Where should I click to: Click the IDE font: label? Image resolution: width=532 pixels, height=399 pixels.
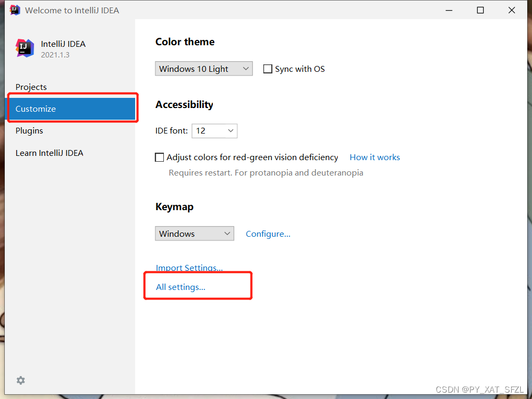pyautogui.click(x=171, y=131)
